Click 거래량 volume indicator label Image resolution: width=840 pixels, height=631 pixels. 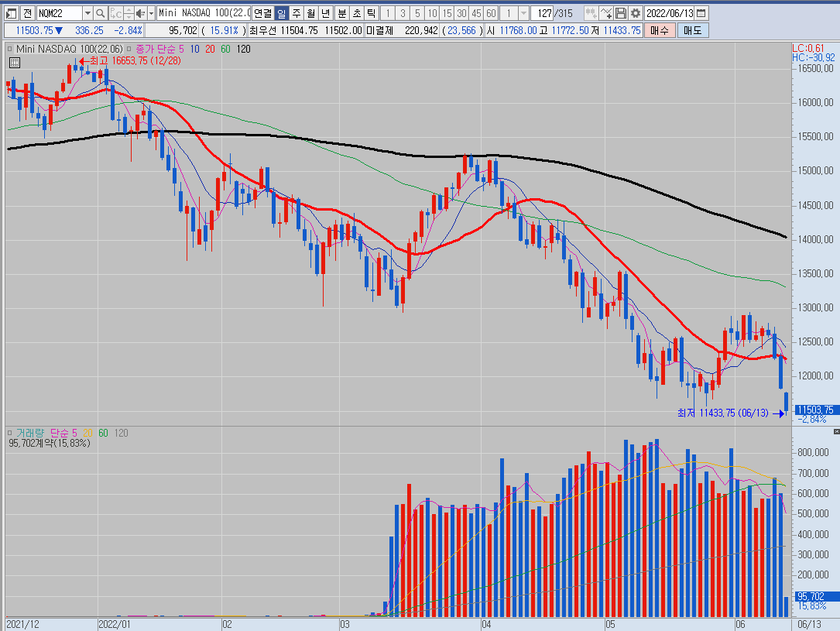coord(30,433)
